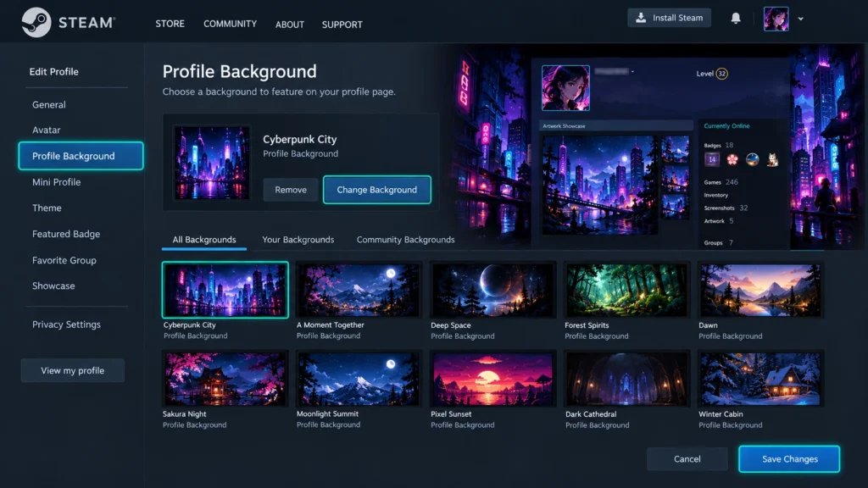The height and width of the screenshot is (488, 868).
Task: Click View my profile button
Action: pyautogui.click(x=73, y=370)
